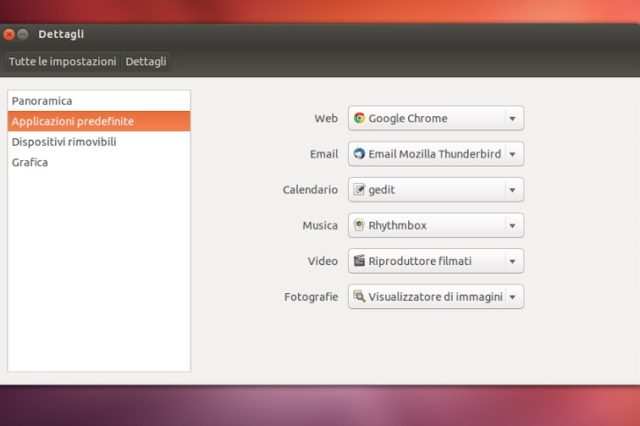Expand the Calendario dropdown arrow

click(x=513, y=190)
